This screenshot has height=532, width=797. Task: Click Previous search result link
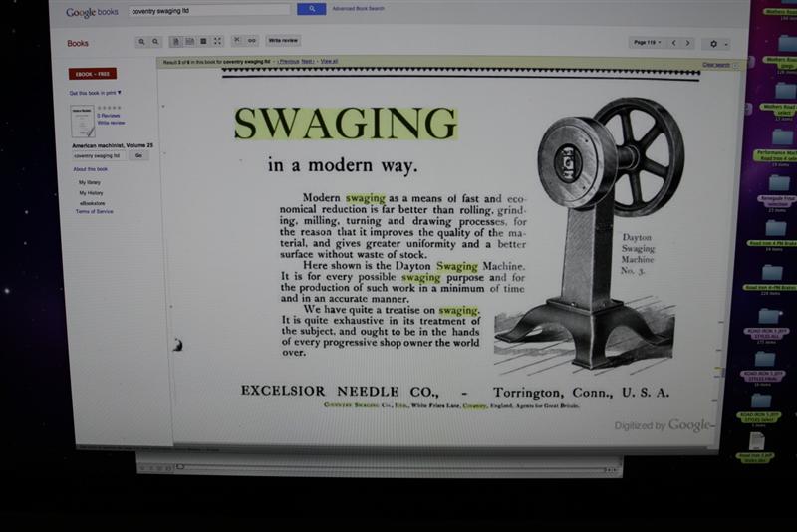tap(289, 62)
